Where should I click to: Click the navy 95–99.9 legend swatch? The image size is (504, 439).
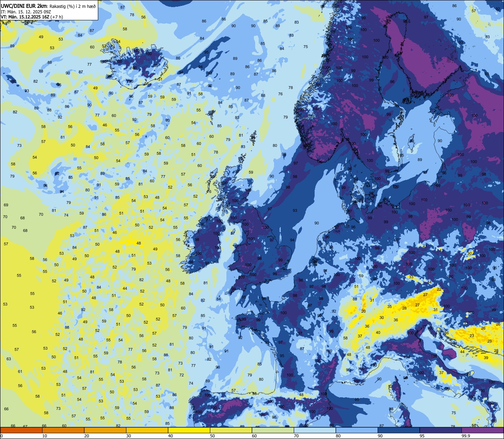click(440, 430)
